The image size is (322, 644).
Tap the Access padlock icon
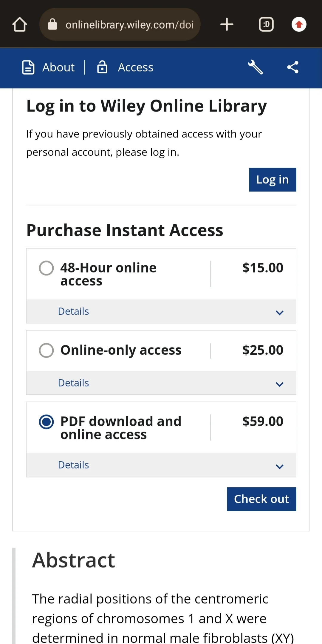(102, 67)
